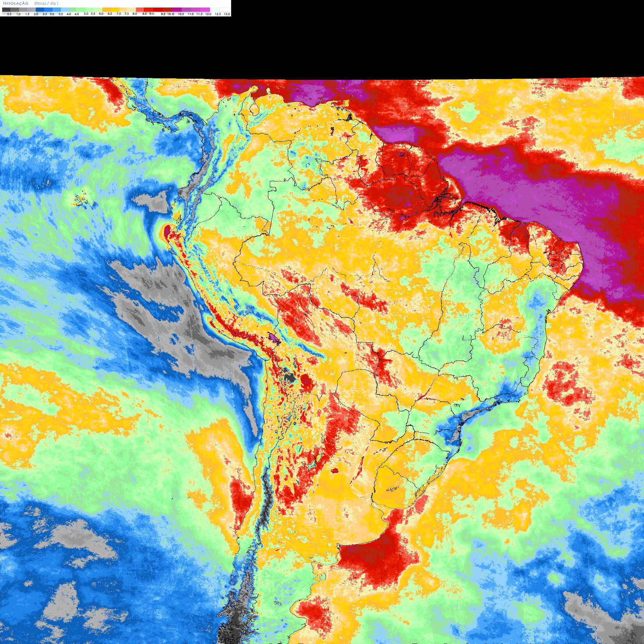Image resolution: width=644 pixels, height=644 pixels.
Task: Click the '(Horas / dia)' unit label
Action: coord(46,3)
